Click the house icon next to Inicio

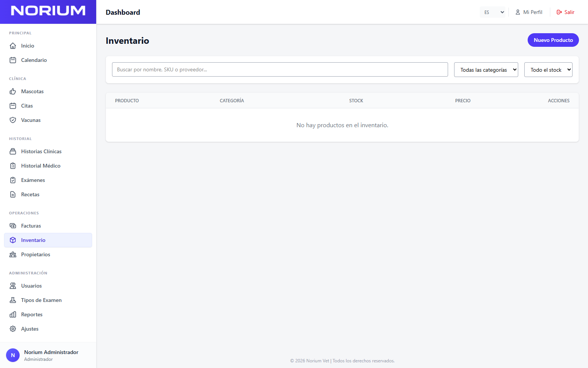13,46
